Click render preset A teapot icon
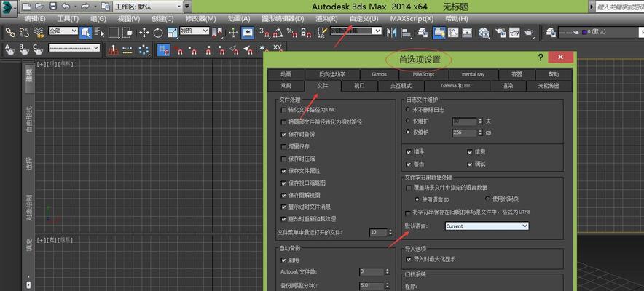The width and height of the screenshot is (644, 291). [x=10, y=49]
